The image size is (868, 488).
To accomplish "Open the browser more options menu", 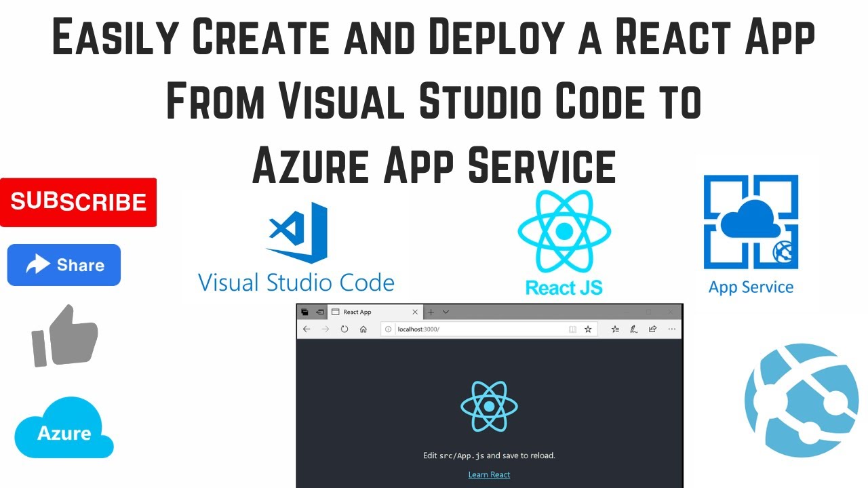I will click(672, 329).
